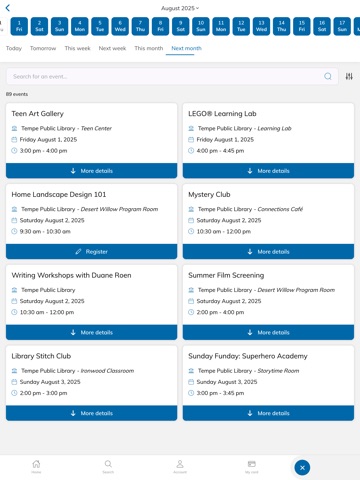Expand More details for Writing Workshops
This screenshot has height=480, width=360.
91,332
